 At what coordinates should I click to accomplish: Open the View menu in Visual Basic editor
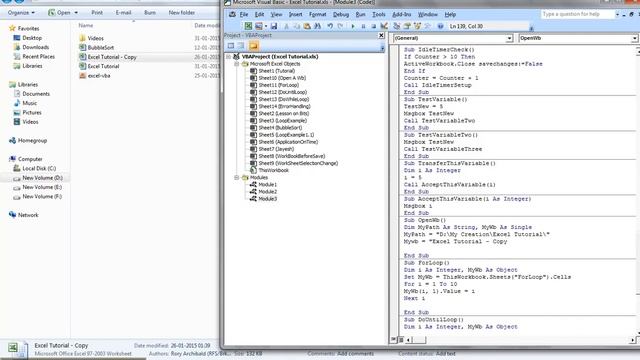point(276,15)
